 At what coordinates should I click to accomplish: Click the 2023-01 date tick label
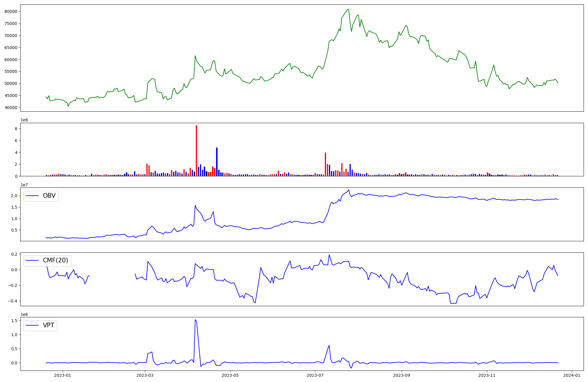pos(63,375)
